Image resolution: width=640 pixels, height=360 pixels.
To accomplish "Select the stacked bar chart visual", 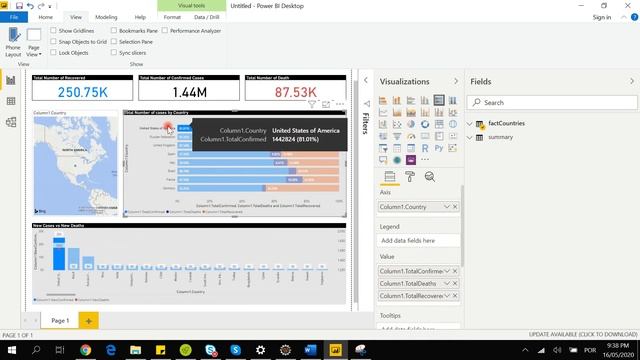I will point(383,100).
